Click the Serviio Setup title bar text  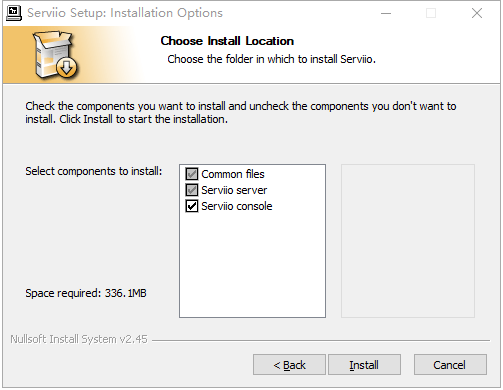125,13
